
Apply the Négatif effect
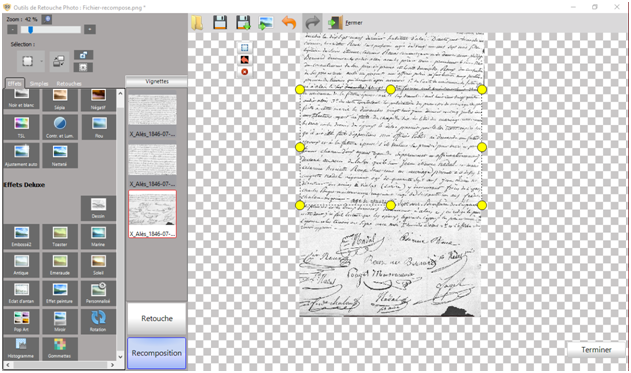(x=98, y=99)
